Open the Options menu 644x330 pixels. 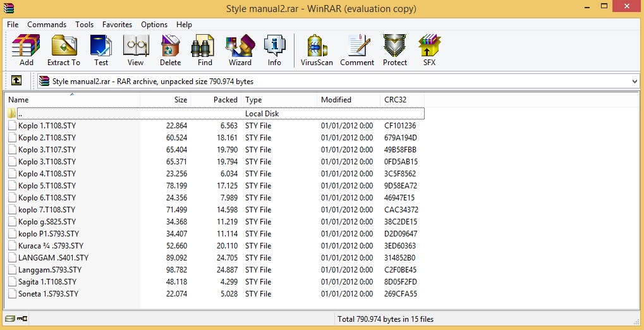click(x=154, y=25)
